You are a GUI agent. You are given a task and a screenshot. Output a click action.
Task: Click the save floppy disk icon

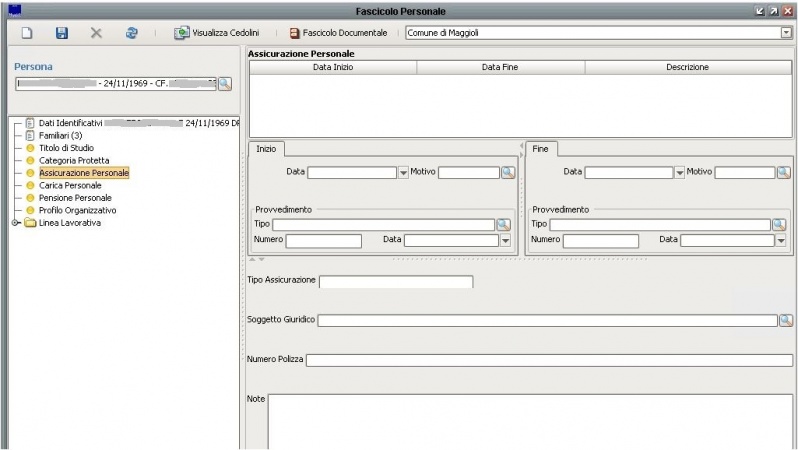(62, 33)
